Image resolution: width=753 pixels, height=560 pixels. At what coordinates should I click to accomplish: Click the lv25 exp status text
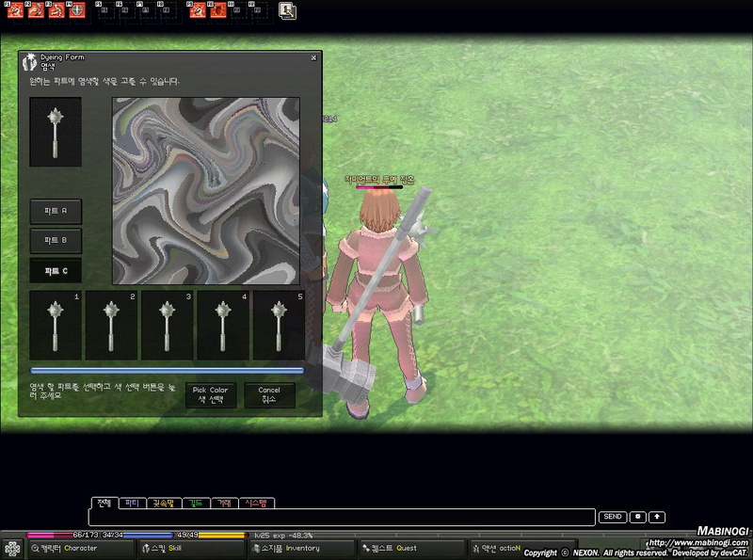click(283, 535)
